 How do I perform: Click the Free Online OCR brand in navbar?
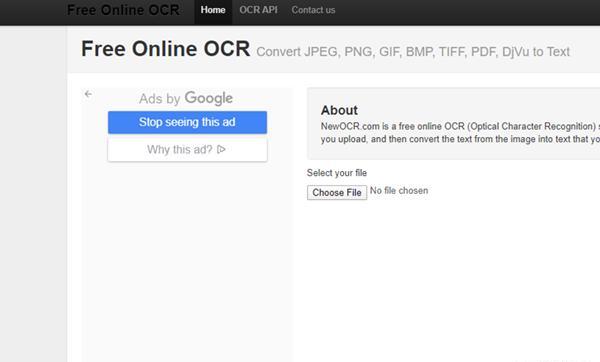123,10
